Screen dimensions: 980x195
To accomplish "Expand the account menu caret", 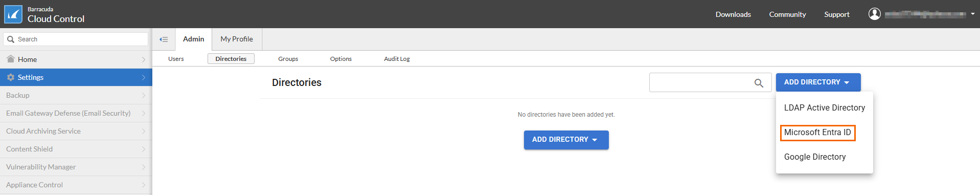I will click(x=972, y=14).
